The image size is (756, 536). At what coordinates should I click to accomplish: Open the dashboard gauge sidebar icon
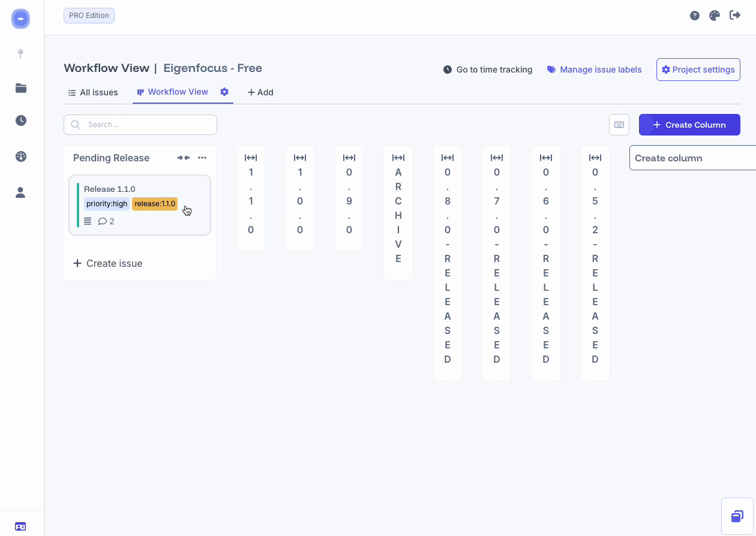pyautogui.click(x=21, y=156)
